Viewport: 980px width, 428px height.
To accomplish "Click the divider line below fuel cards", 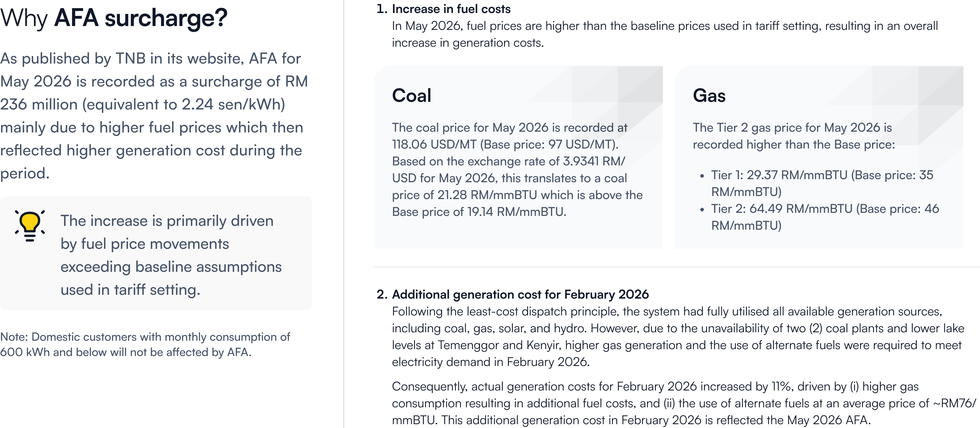I will pos(677,267).
